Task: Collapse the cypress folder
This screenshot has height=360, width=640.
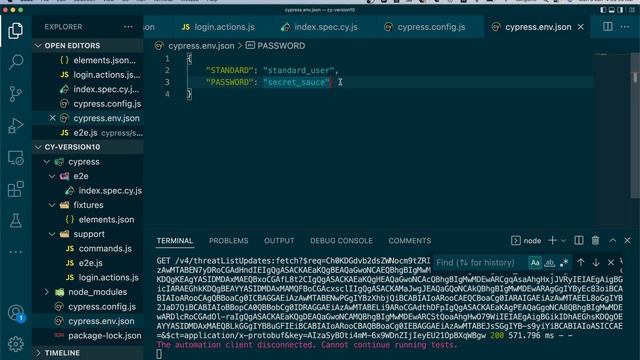Action: point(47,162)
